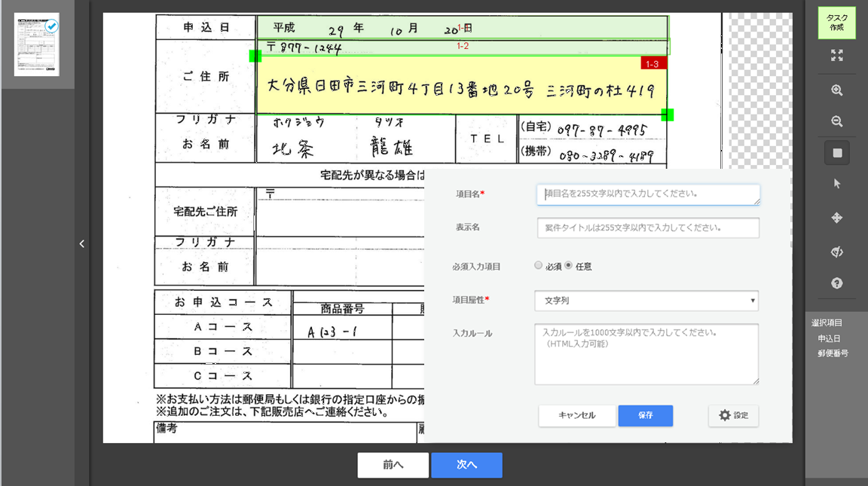Save the field with the 保存 button
868x486 pixels.
point(645,415)
